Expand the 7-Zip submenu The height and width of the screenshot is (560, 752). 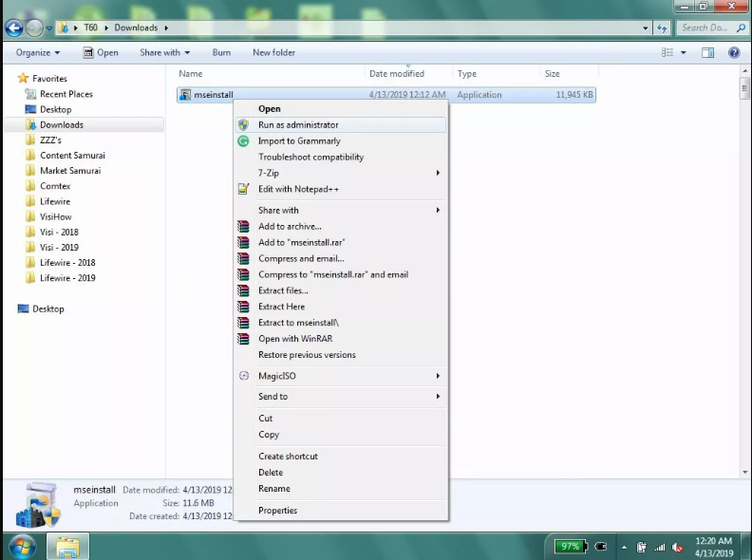click(438, 173)
